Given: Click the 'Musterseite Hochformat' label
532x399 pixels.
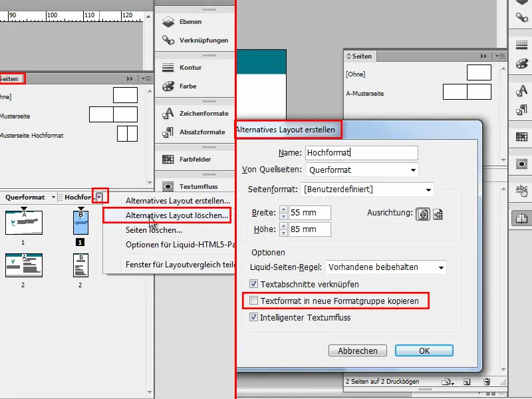Looking at the screenshot, I should click(31, 136).
